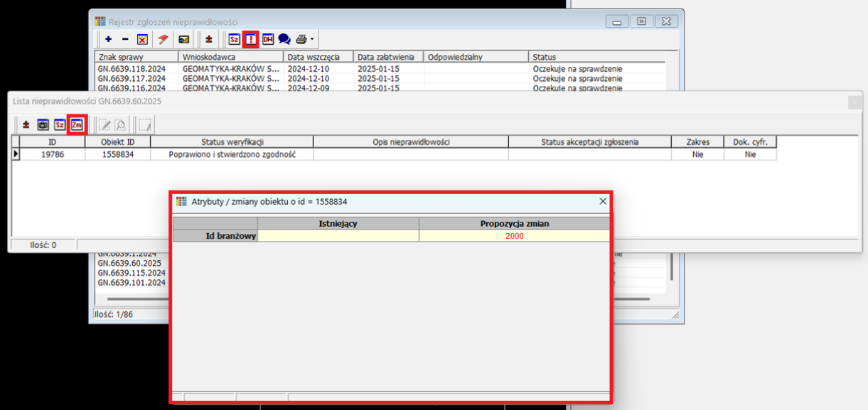The image size is (868, 410).
Task: Click the Zm changes icon
Action: click(77, 125)
